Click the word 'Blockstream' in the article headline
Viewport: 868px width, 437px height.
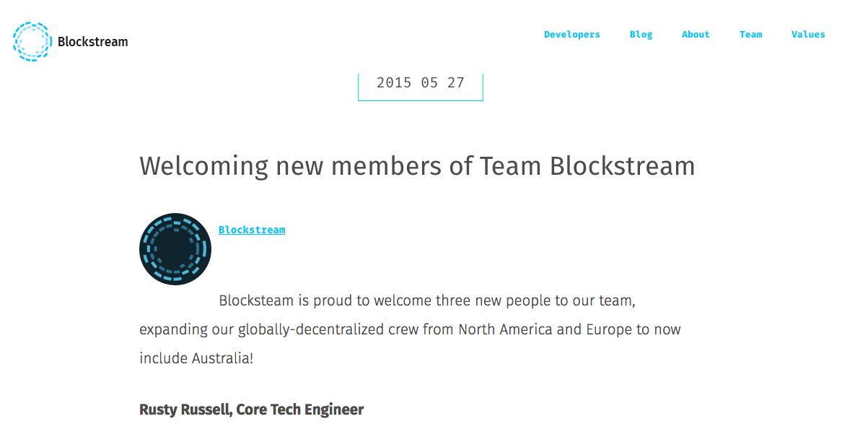point(622,166)
